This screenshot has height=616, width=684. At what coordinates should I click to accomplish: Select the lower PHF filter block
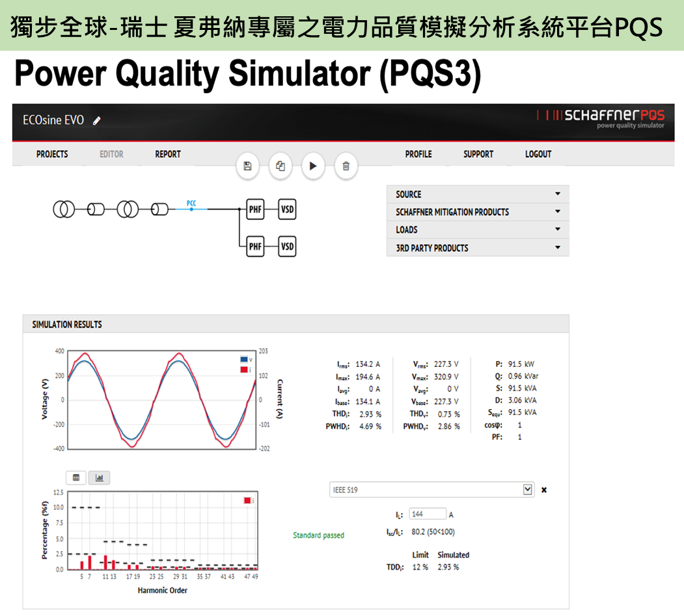pyautogui.click(x=255, y=247)
